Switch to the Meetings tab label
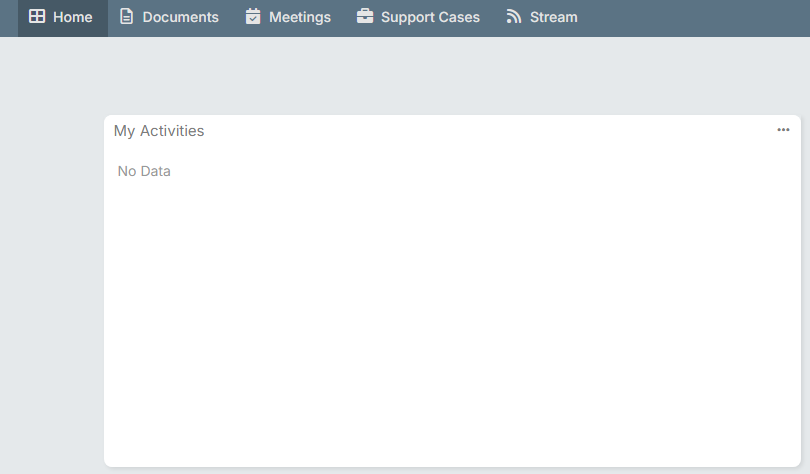810x474 pixels. click(x=300, y=17)
